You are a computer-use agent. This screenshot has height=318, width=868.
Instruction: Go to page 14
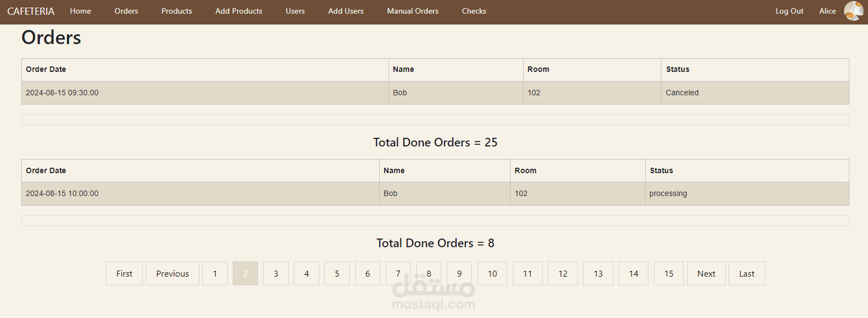coord(633,273)
